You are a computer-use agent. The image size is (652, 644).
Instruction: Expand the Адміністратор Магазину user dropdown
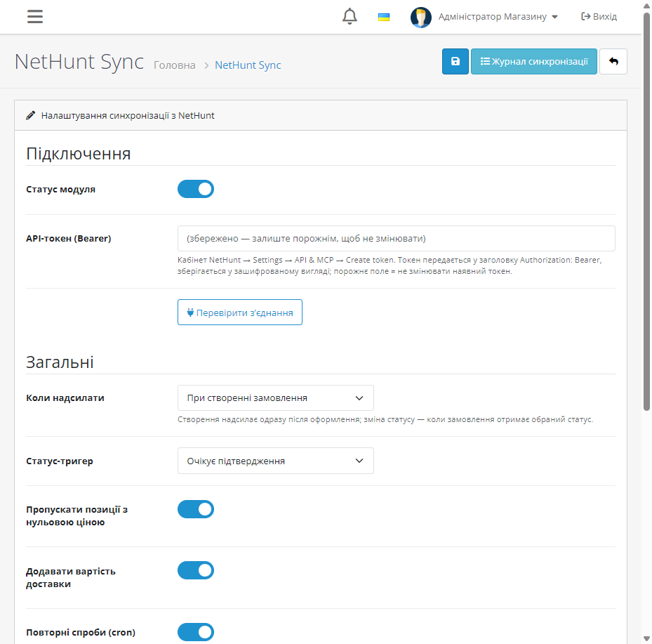tap(498, 17)
